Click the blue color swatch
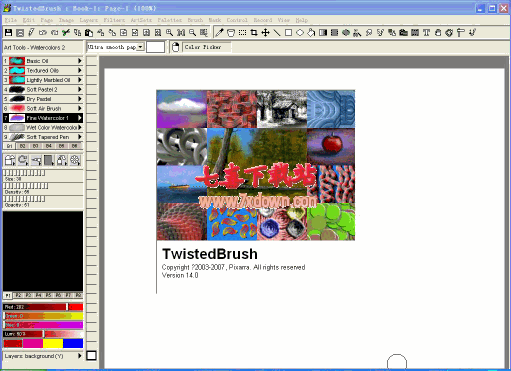Image resolution: width=511 pixels, height=371 pixels. tap(73, 343)
